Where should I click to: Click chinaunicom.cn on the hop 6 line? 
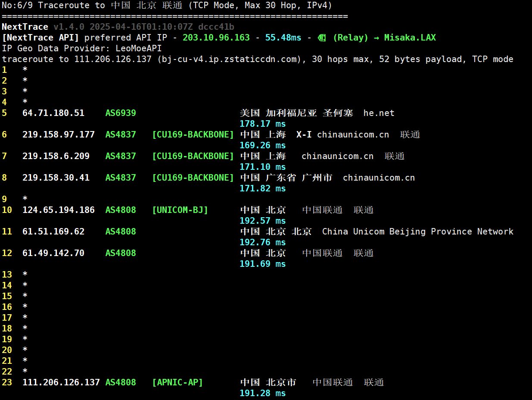353,134
